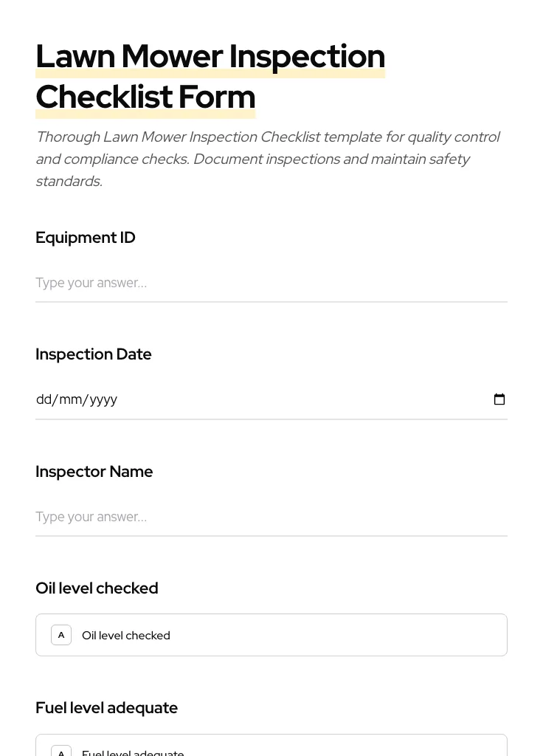Click the Fuel level adequate question heading
This screenshot has width=543, height=756.
pyautogui.click(x=107, y=707)
